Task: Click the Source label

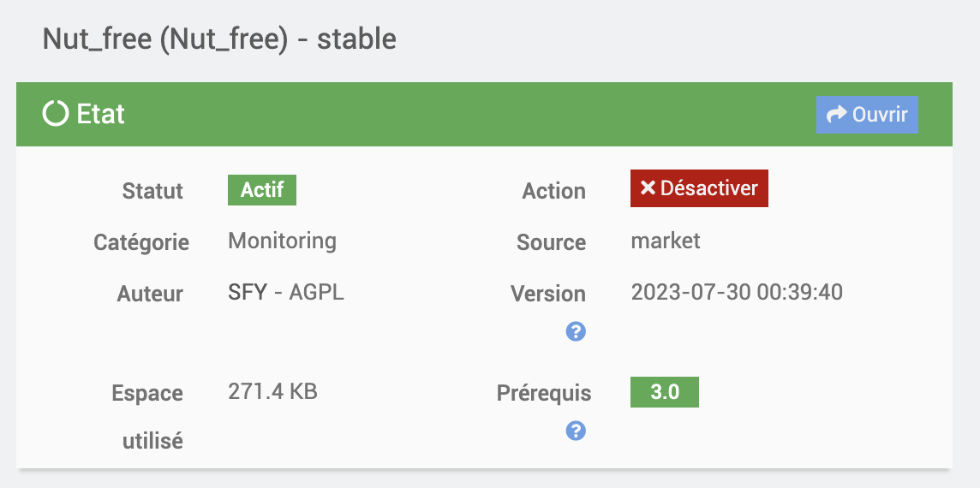Action: [x=552, y=242]
